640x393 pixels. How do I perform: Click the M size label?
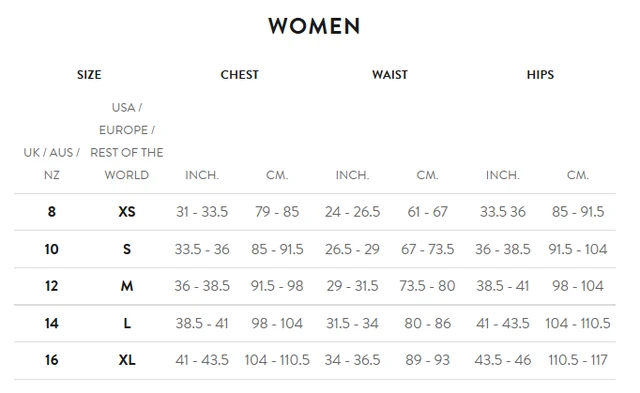[x=127, y=286]
